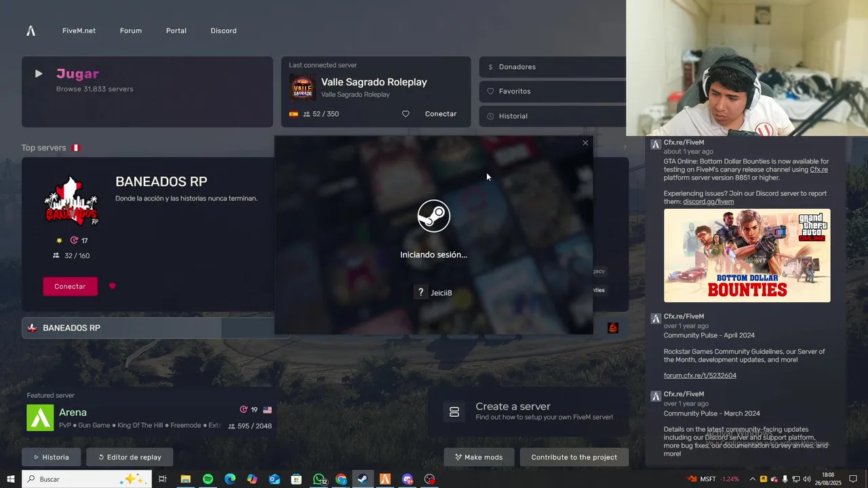
Task: Click the BANEADOS RP server logo
Action: [71, 201]
